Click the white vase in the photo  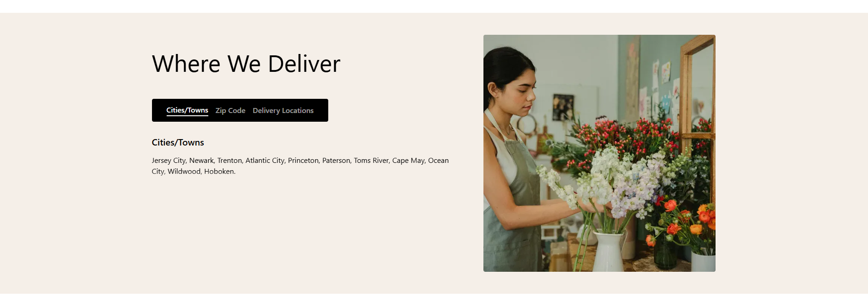click(x=608, y=251)
